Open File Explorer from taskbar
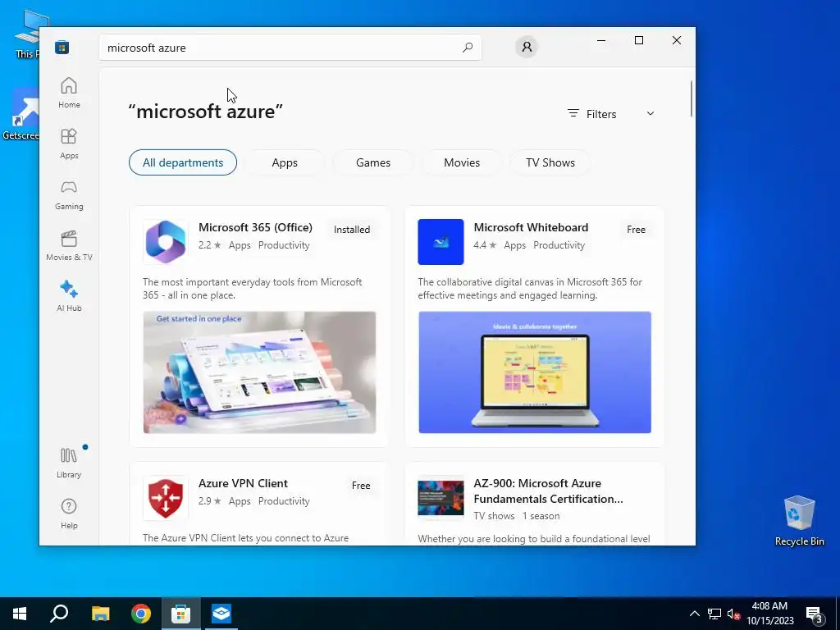The width and height of the screenshot is (840, 630). click(100, 614)
